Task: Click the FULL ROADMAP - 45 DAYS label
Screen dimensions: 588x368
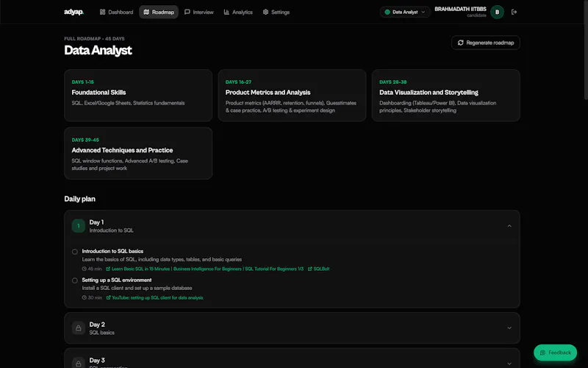Action: (x=95, y=39)
